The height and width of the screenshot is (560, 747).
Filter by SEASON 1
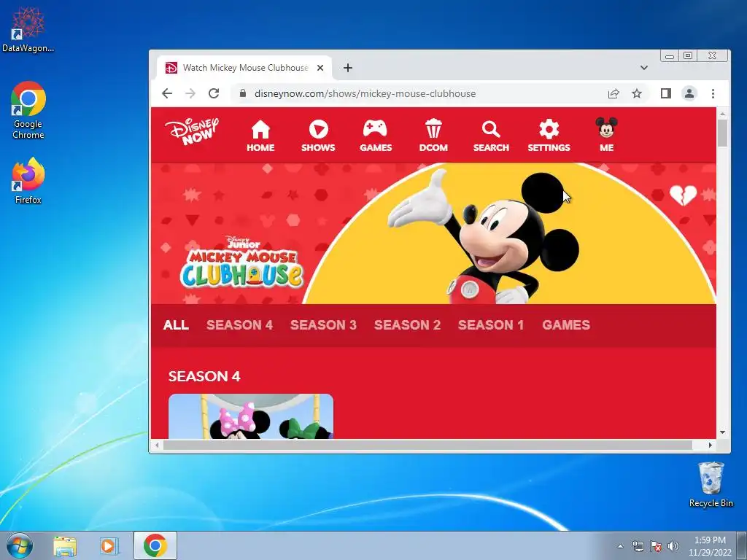click(x=491, y=324)
